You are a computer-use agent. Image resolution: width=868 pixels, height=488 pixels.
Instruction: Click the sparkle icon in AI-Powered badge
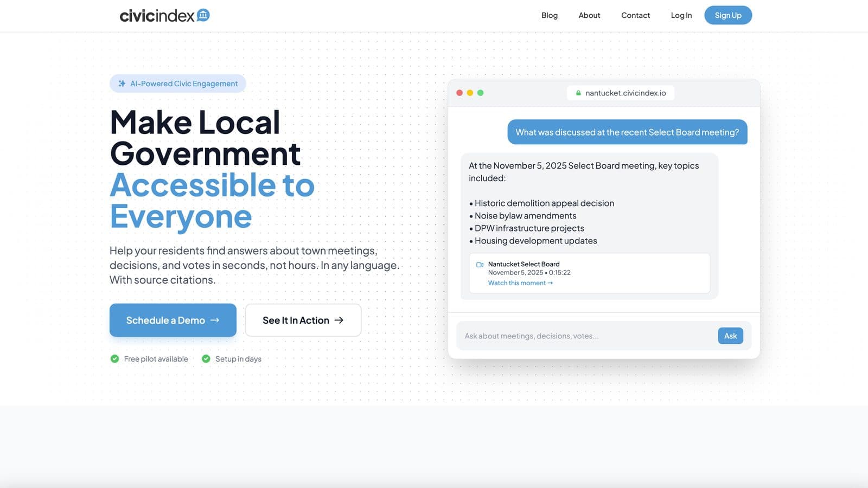(x=122, y=84)
